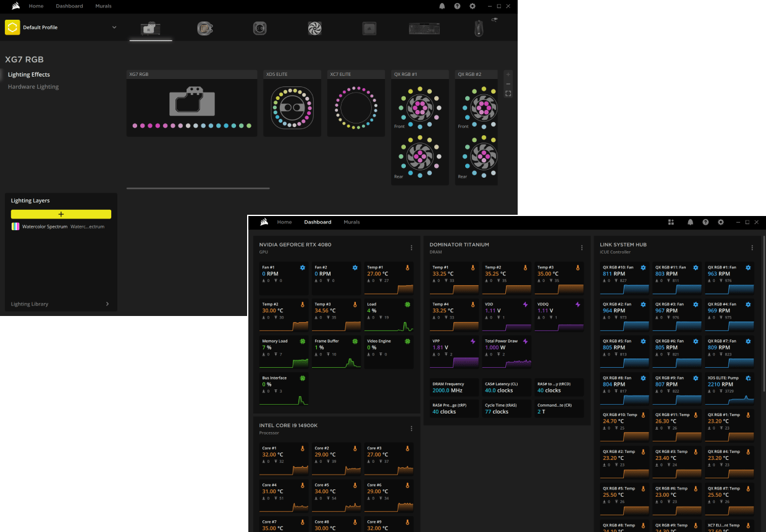
Task: Select the keyboard device icon
Action: pos(424,28)
